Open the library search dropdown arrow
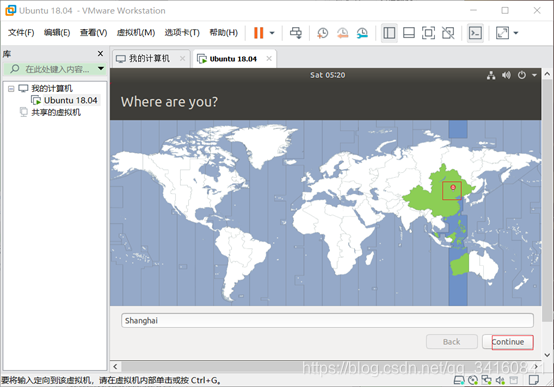 101,69
